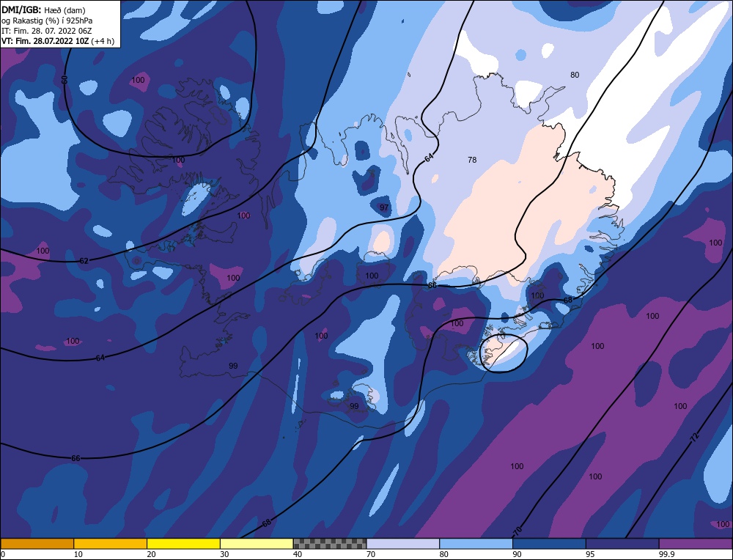
Task: Click the '30' legend scale label
Action: pyautogui.click(x=225, y=554)
